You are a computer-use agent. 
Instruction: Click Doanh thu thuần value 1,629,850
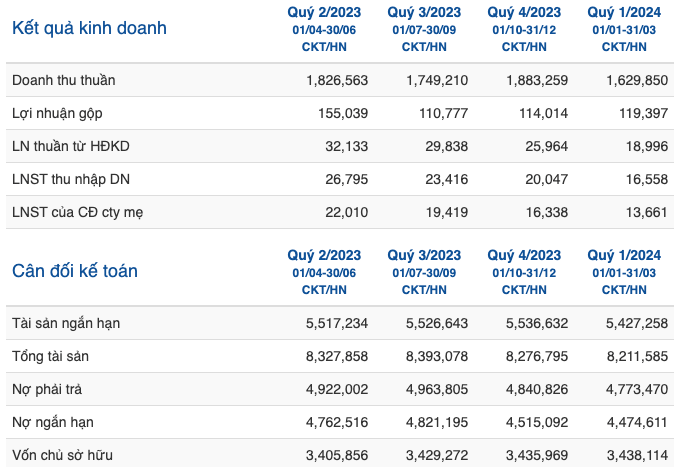click(x=637, y=80)
